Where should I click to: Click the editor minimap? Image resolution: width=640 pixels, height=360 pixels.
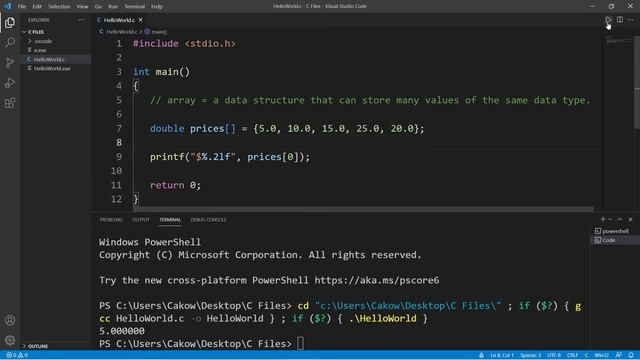[618, 40]
